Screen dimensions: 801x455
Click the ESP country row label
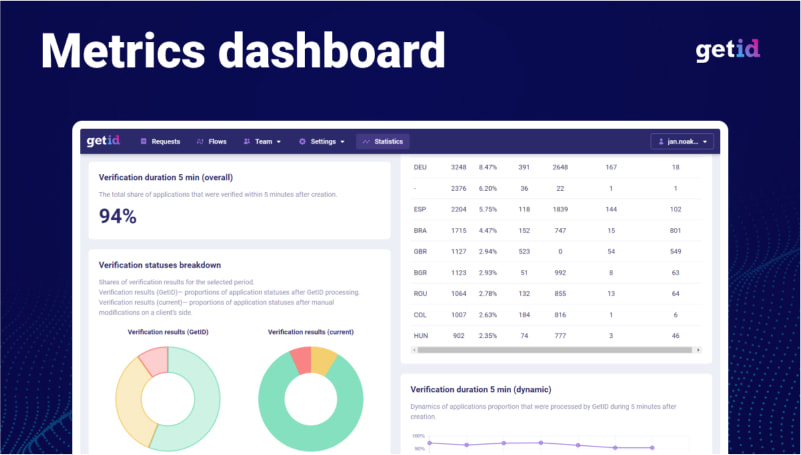(420, 209)
